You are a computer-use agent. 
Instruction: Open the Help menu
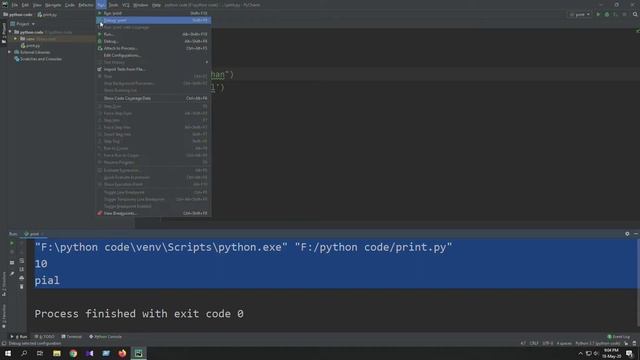156,5
